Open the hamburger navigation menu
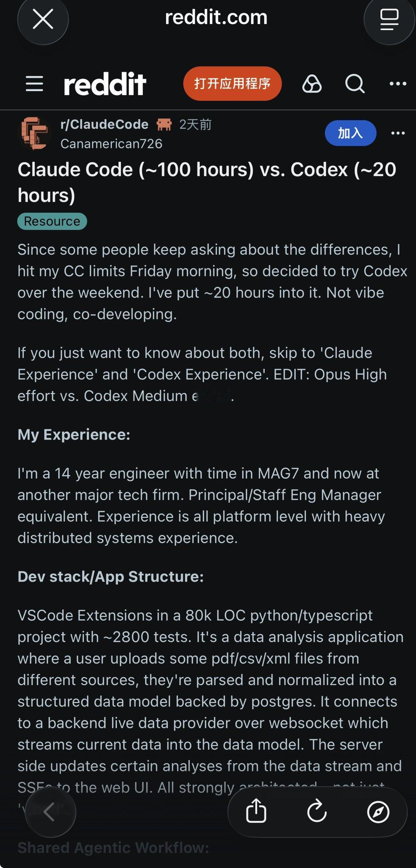This screenshot has height=868, width=416. click(x=35, y=83)
